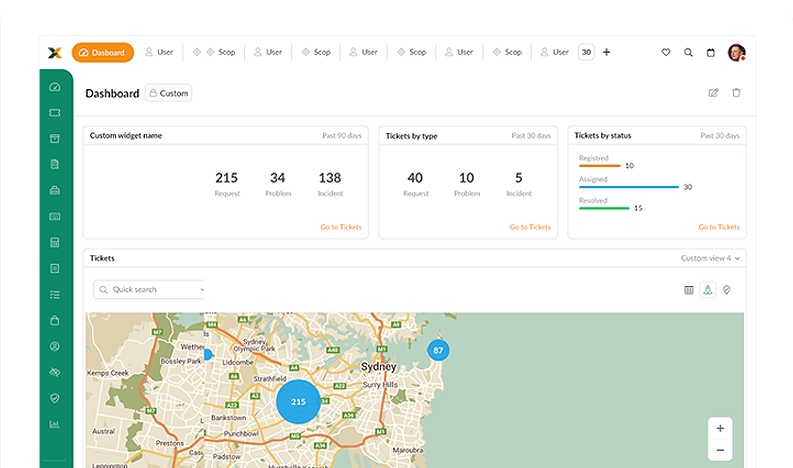Go to Tickets in Custom widget name card
Image resolution: width=793 pixels, height=468 pixels.
[341, 227]
